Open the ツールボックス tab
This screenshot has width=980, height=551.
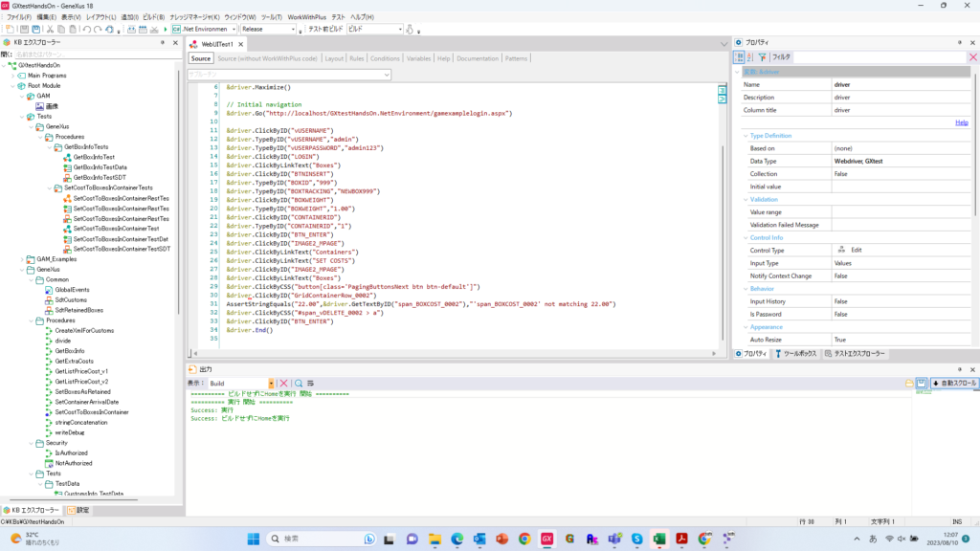click(x=796, y=354)
